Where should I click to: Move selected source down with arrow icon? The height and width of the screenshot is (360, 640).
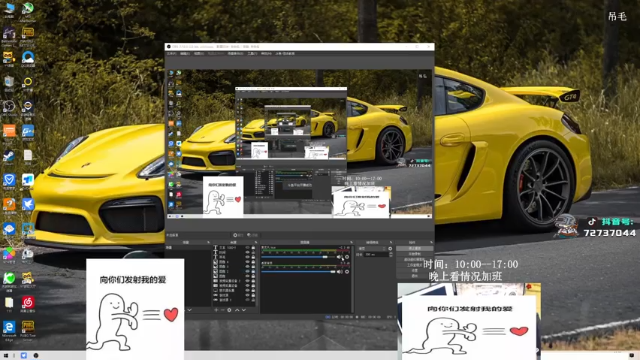[x=244, y=310]
